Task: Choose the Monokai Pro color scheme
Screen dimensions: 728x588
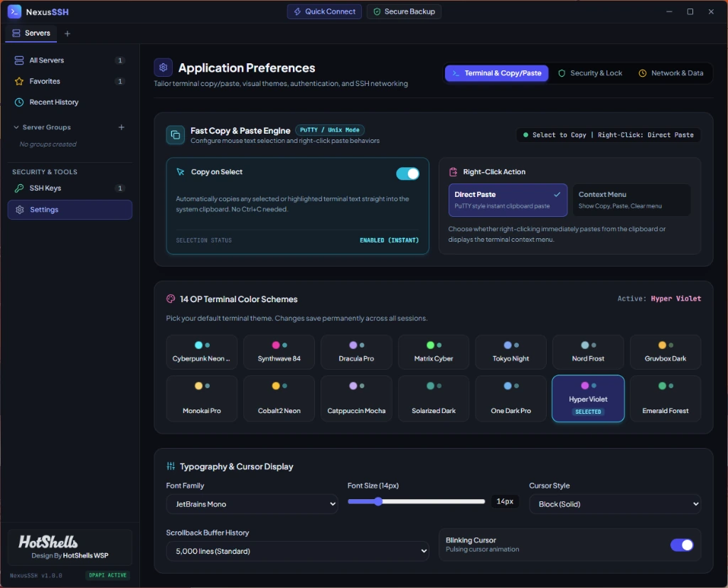Action: coord(201,398)
